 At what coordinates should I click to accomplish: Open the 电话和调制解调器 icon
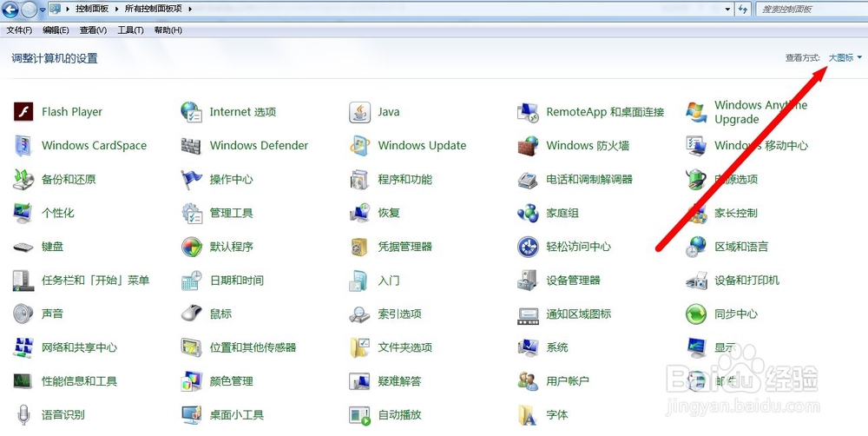[x=528, y=180]
